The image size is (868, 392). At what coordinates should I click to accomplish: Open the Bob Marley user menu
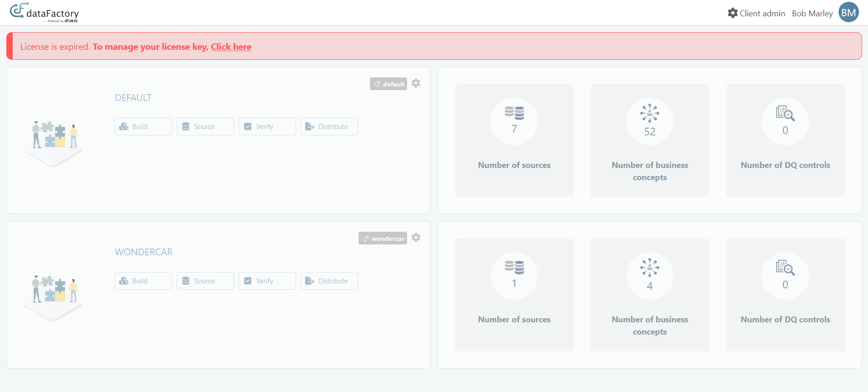click(812, 14)
